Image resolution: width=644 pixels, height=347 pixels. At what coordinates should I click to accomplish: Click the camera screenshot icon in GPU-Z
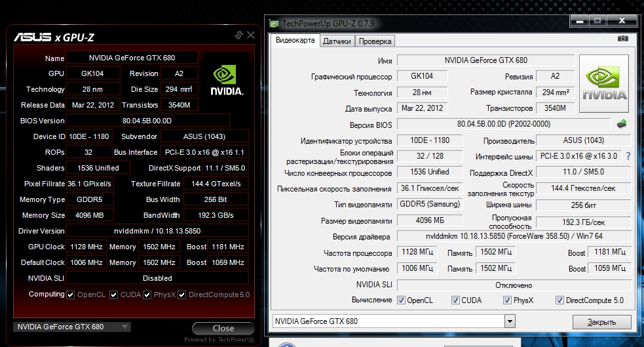pyautogui.click(x=622, y=39)
